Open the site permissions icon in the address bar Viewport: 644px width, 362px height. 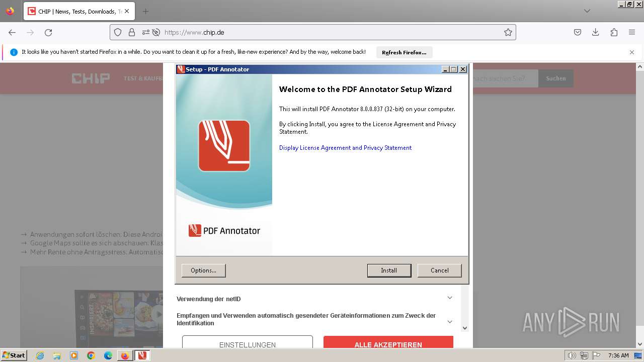pos(146,32)
